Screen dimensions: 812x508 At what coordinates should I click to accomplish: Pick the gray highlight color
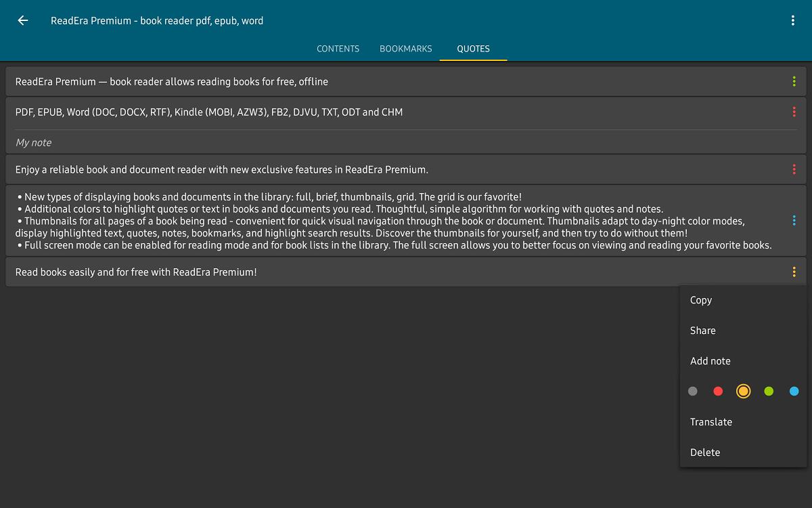[x=692, y=391]
